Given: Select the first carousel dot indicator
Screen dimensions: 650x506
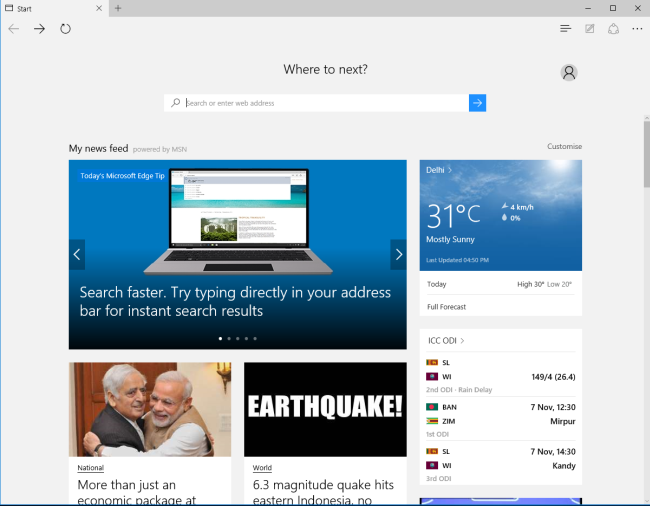Looking at the screenshot, I should pos(220,339).
